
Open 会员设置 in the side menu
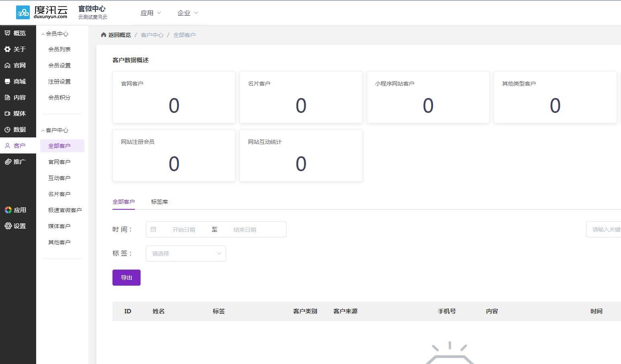[59, 65]
